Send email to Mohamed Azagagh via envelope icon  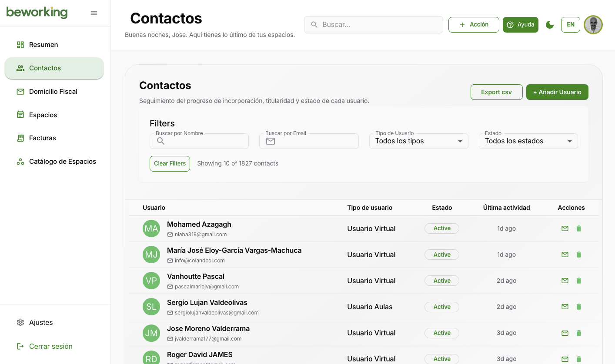565,228
